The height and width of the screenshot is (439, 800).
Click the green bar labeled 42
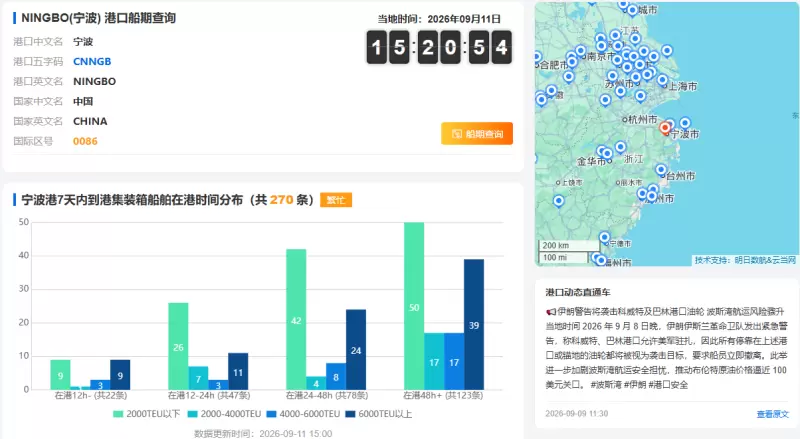coord(296,319)
